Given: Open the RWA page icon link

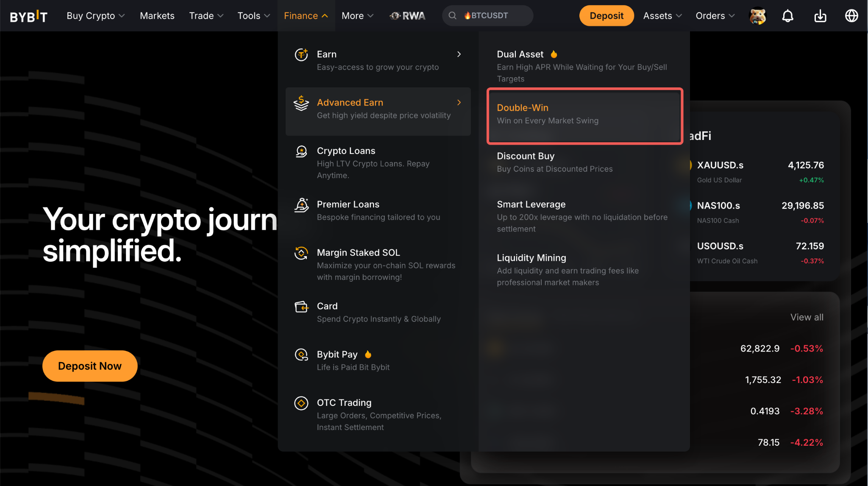Looking at the screenshot, I should tap(407, 16).
